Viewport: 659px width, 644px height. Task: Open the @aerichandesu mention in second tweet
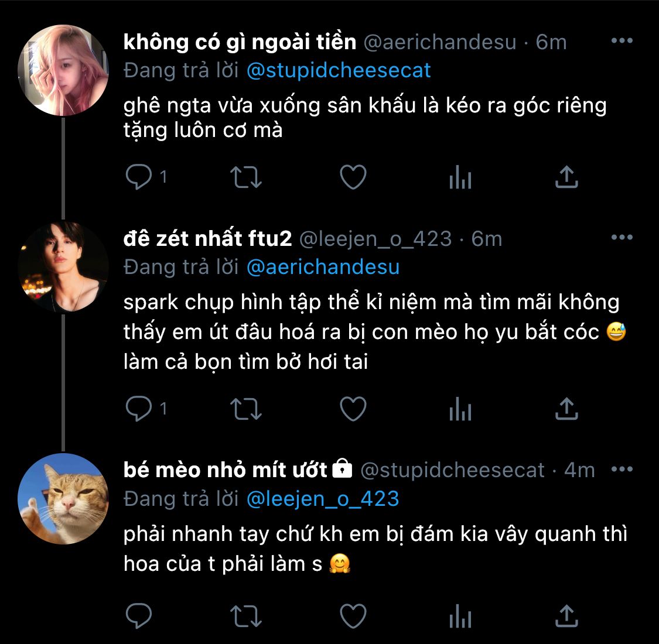[x=323, y=267]
